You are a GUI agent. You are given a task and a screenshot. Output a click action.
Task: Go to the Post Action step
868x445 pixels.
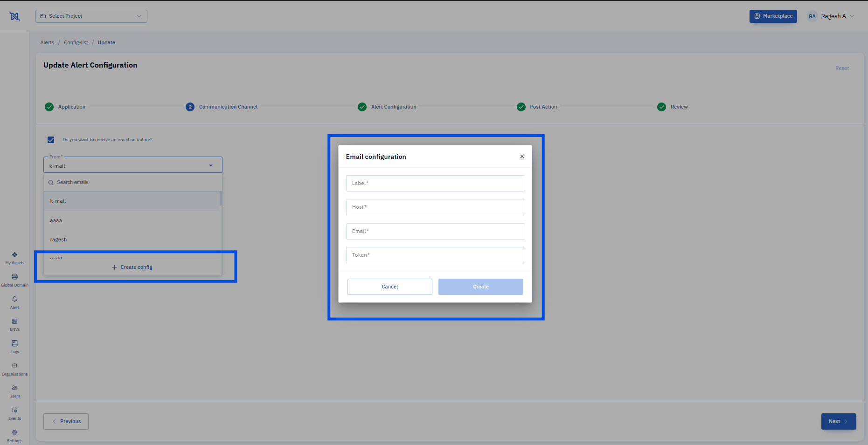pos(537,107)
